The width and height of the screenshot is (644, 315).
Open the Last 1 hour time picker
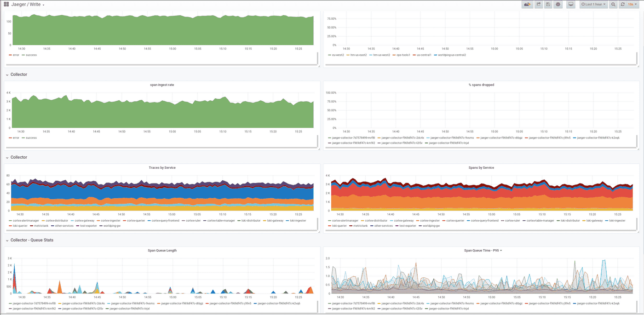coord(593,4)
